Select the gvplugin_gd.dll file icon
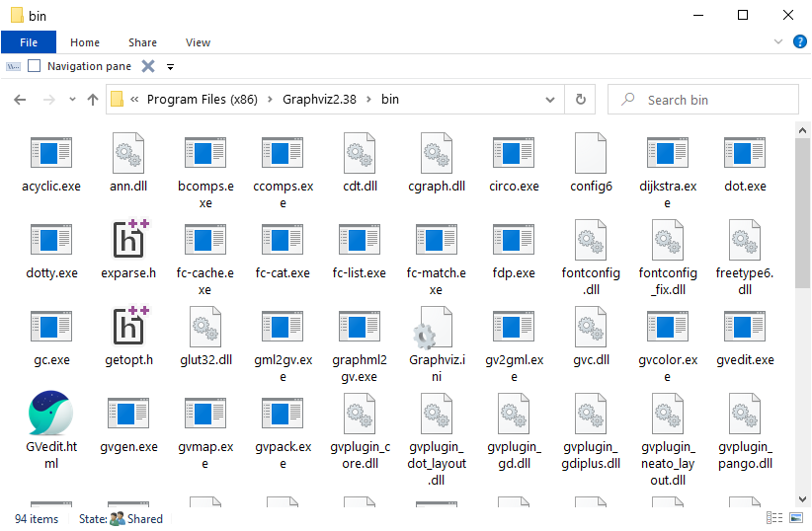 pos(514,414)
